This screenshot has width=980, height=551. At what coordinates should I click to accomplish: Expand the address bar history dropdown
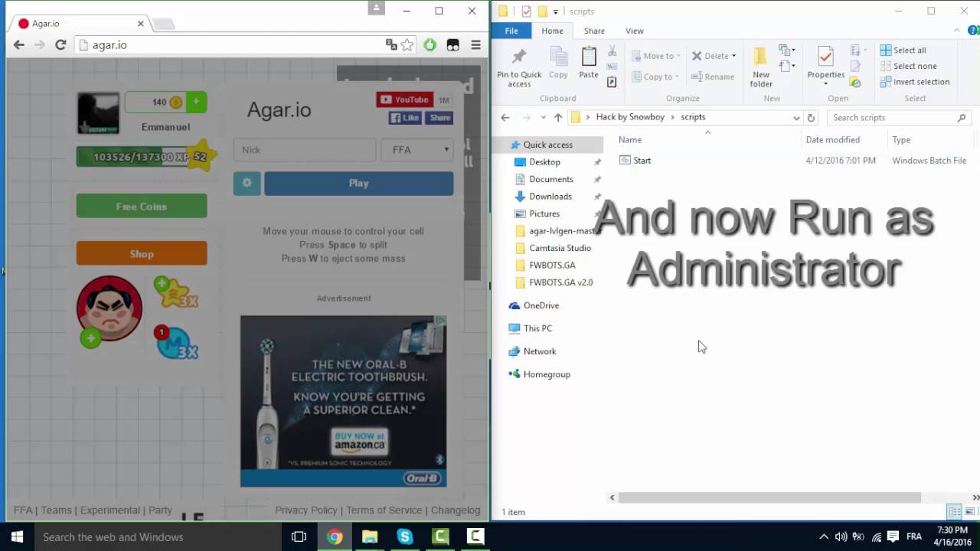pos(796,118)
